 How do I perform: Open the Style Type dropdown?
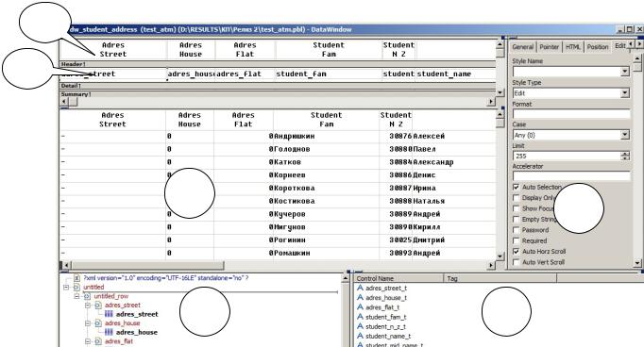[x=625, y=93]
